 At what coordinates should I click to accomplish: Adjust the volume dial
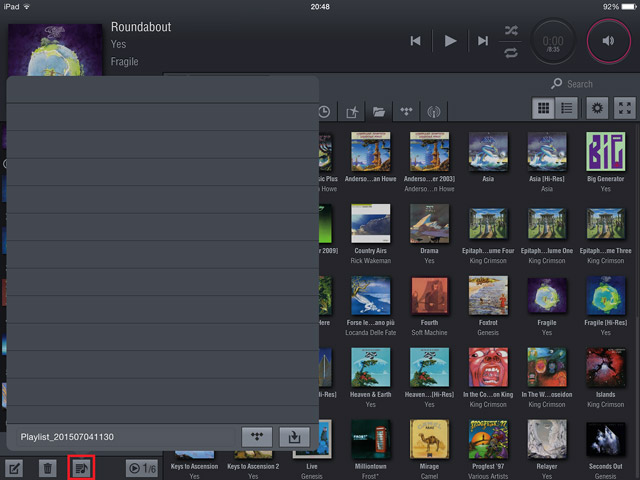click(609, 41)
